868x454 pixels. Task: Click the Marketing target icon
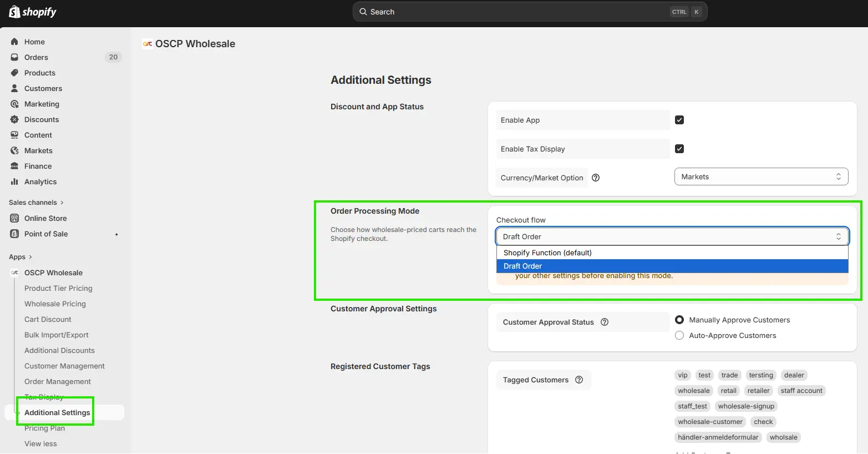tap(14, 104)
